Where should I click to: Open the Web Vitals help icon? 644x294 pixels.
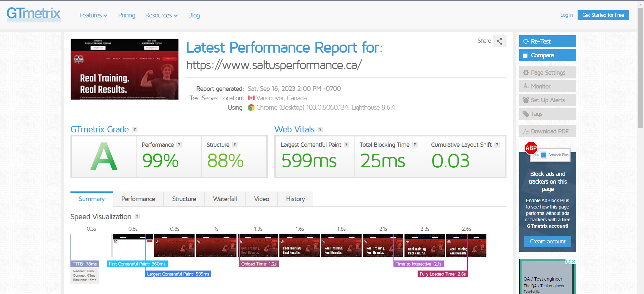pyautogui.click(x=320, y=129)
